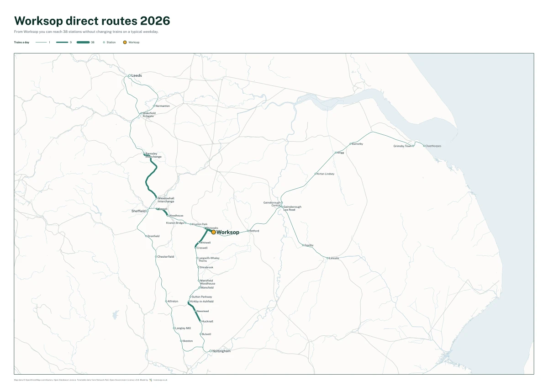
Task: Select the Kirton Lindsey station label
Action: [x=326, y=174]
